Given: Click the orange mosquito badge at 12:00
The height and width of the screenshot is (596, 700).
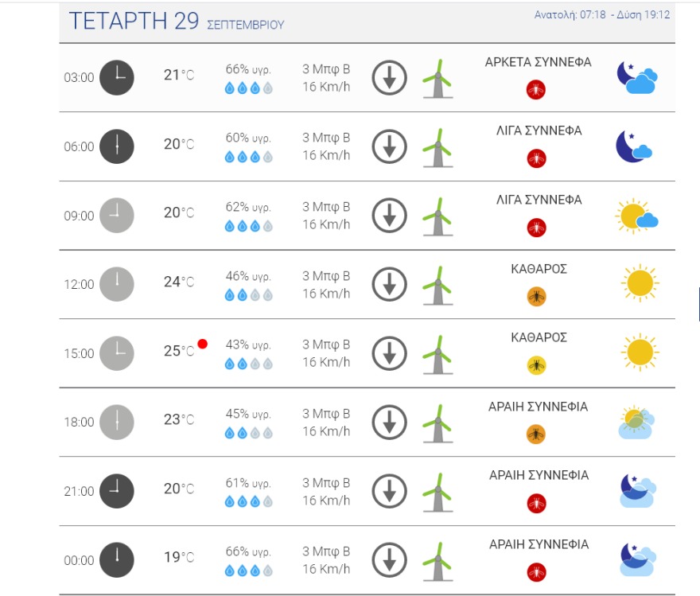Looking at the screenshot, I should (537, 297).
